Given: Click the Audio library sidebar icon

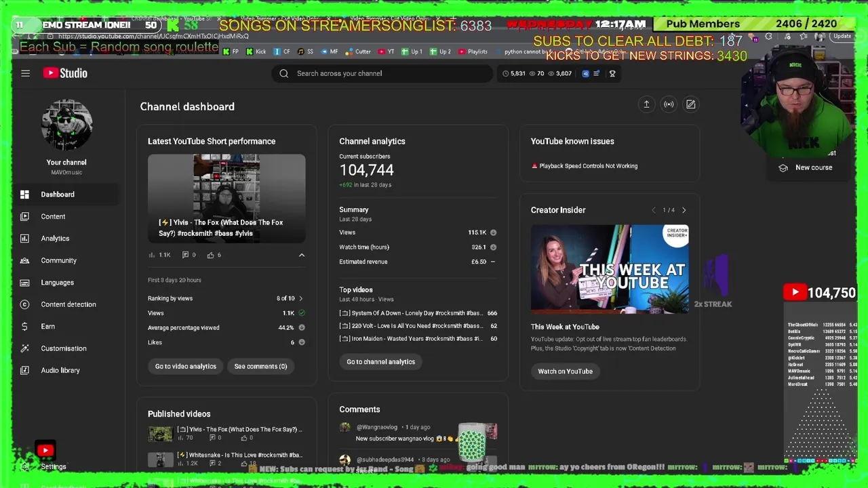Looking at the screenshot, I should pos(24,370).
